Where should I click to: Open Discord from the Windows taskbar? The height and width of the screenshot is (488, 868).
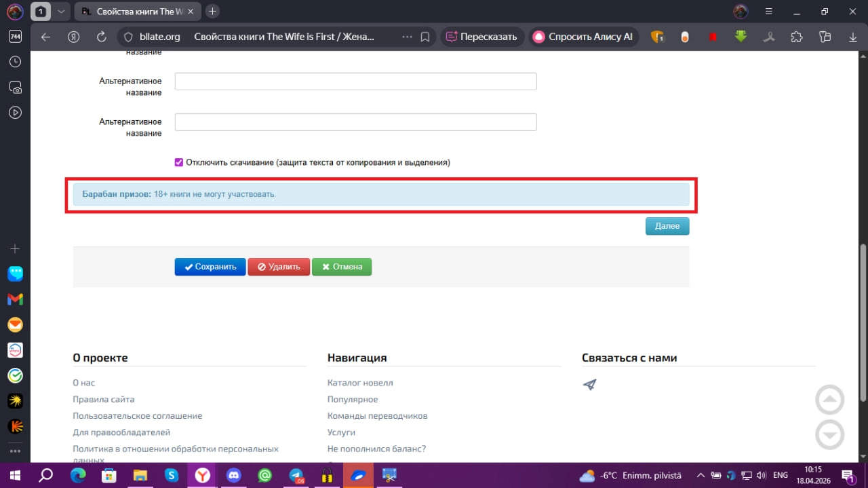pos(234,475)
